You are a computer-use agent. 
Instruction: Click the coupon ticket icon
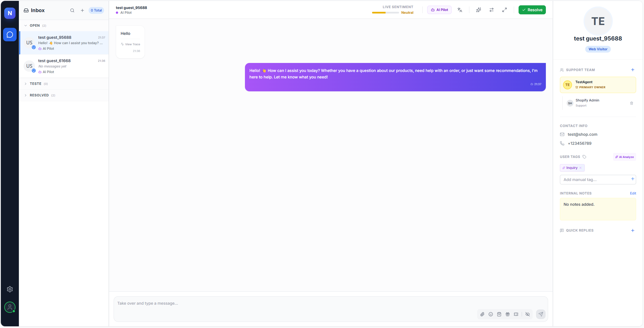pos(516,314)
